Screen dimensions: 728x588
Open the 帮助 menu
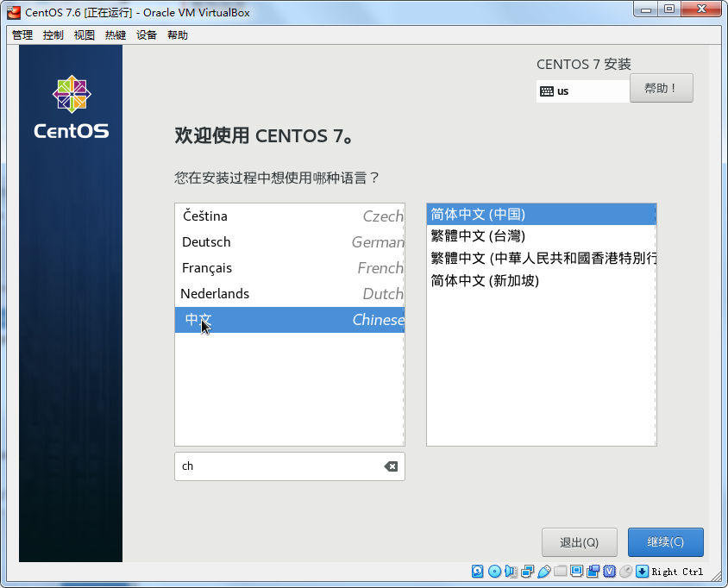(178, 35)
